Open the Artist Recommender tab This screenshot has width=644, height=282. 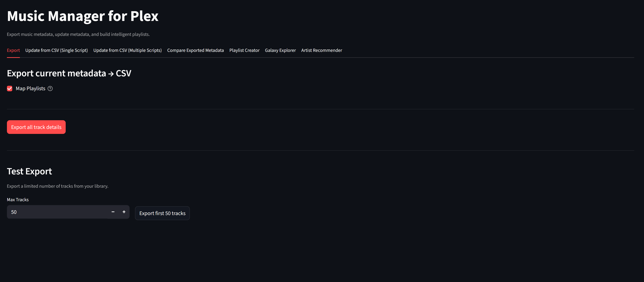pos(321,50)
